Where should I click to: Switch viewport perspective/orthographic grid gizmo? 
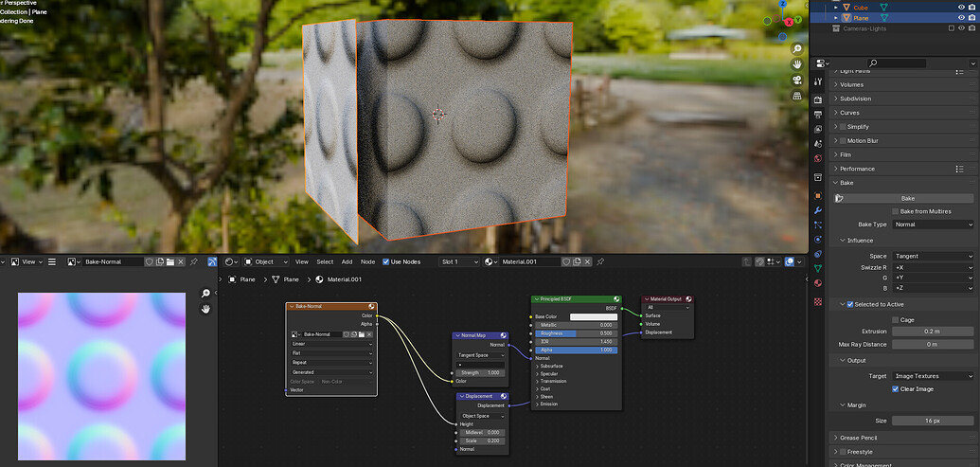(x=797, y=96)
